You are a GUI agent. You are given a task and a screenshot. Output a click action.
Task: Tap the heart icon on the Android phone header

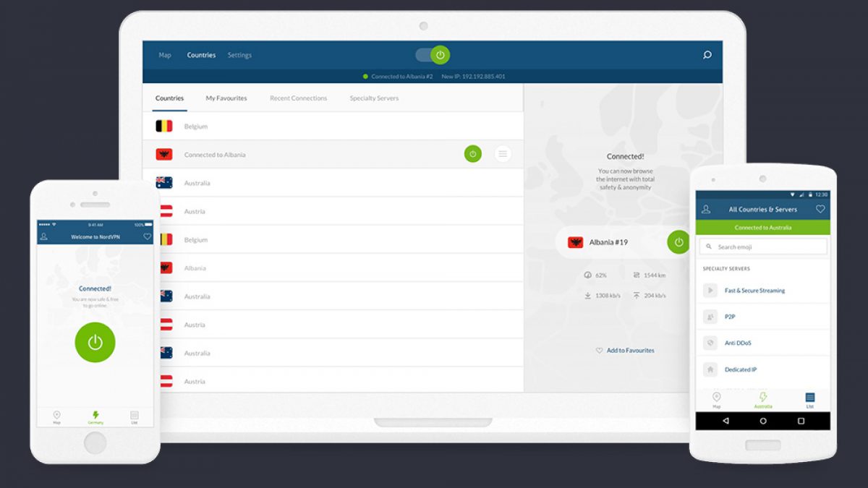(x=820, y=209)
